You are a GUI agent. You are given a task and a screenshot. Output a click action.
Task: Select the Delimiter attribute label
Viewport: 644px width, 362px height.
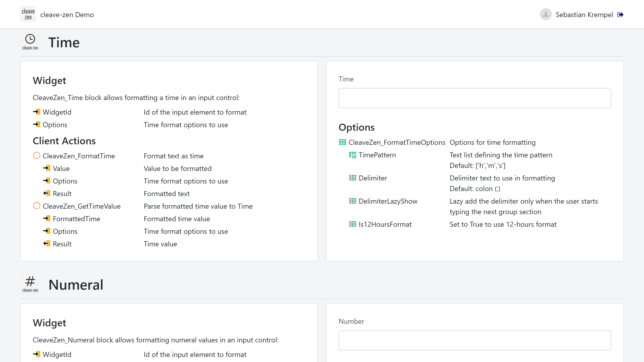click(373, 178)
